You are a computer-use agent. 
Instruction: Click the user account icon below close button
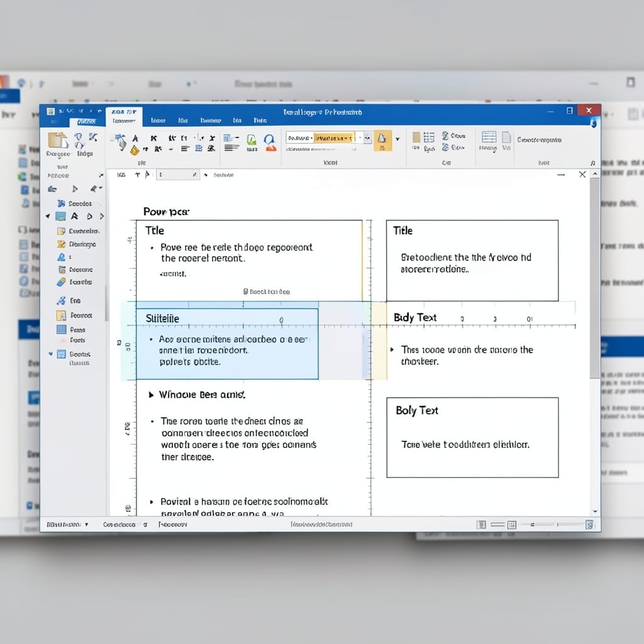click(594, 123)
